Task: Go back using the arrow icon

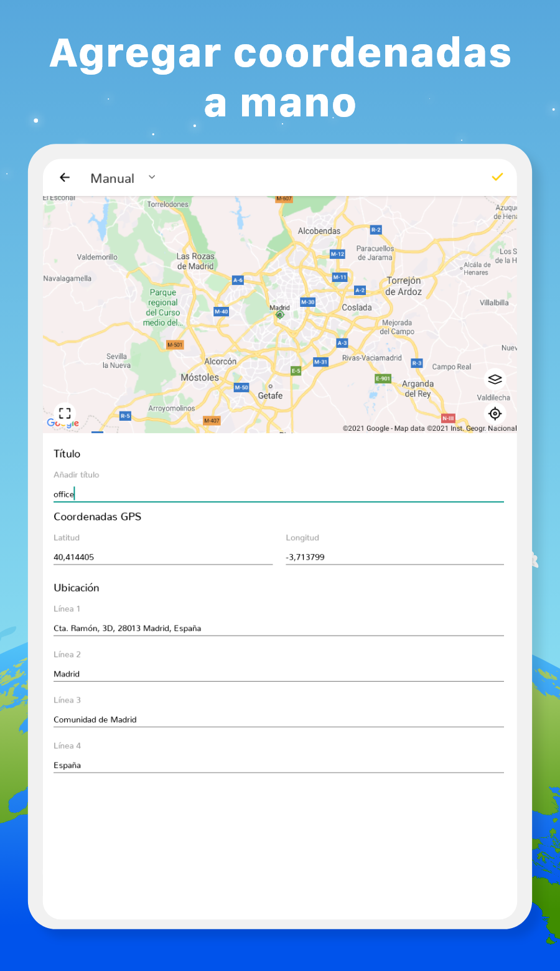Action: (65, 177)
